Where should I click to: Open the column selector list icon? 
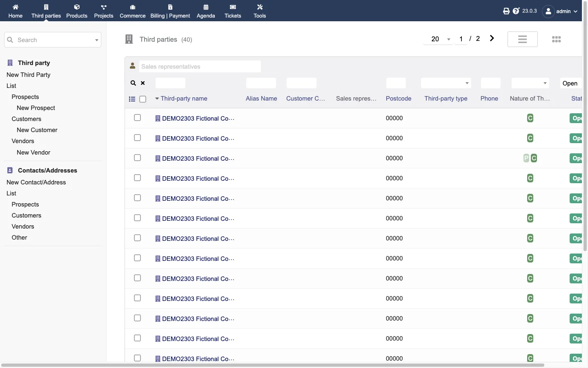pyautogui.click(x=132, y=99)
